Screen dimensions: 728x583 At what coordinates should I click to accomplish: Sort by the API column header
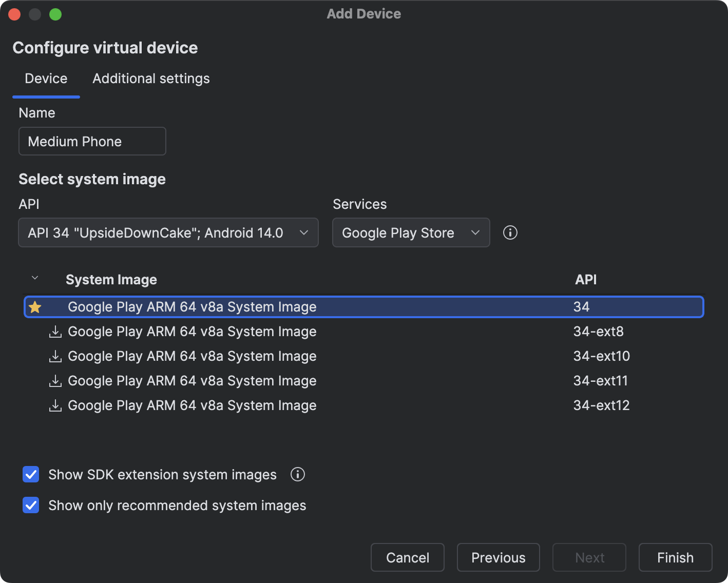(x=586, y=280)
